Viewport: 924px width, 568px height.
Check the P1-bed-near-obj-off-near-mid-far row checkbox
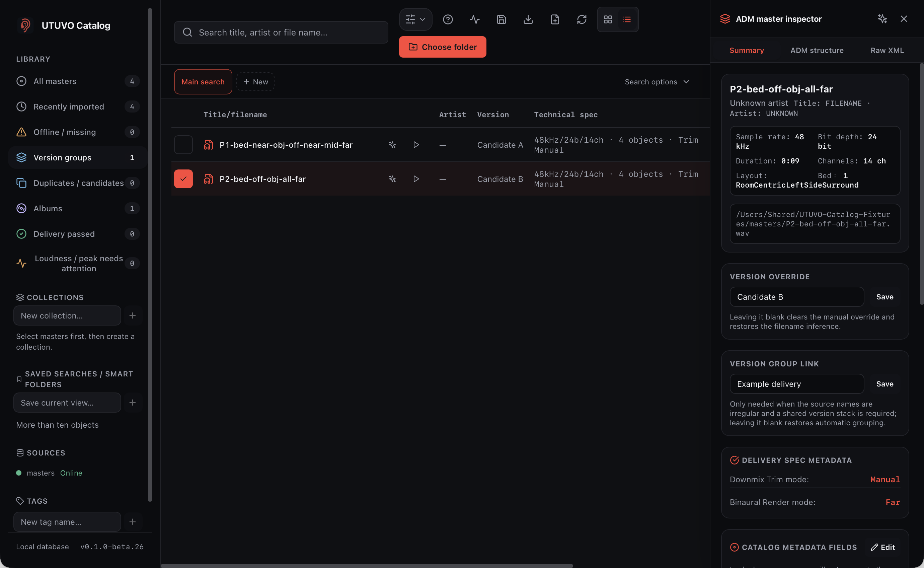183,145
